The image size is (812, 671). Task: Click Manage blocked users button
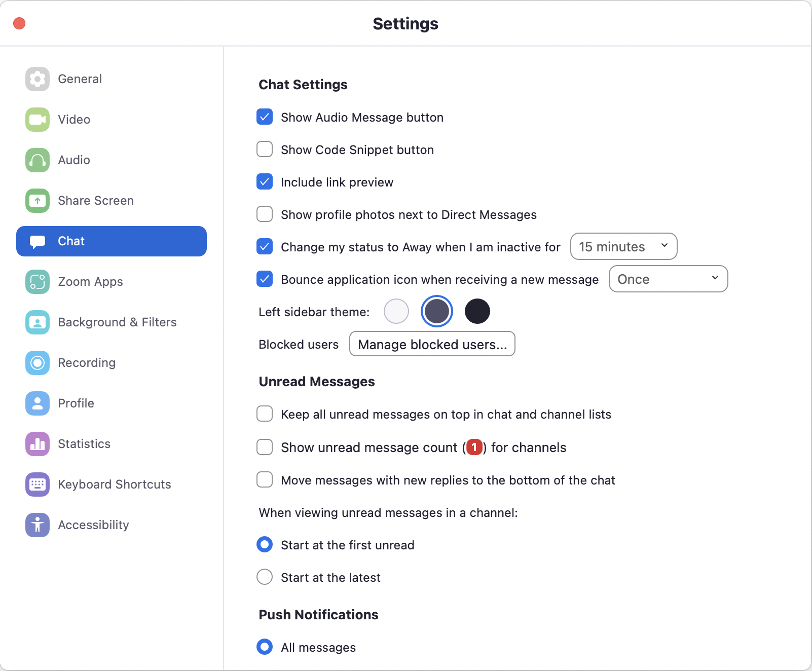432,344
